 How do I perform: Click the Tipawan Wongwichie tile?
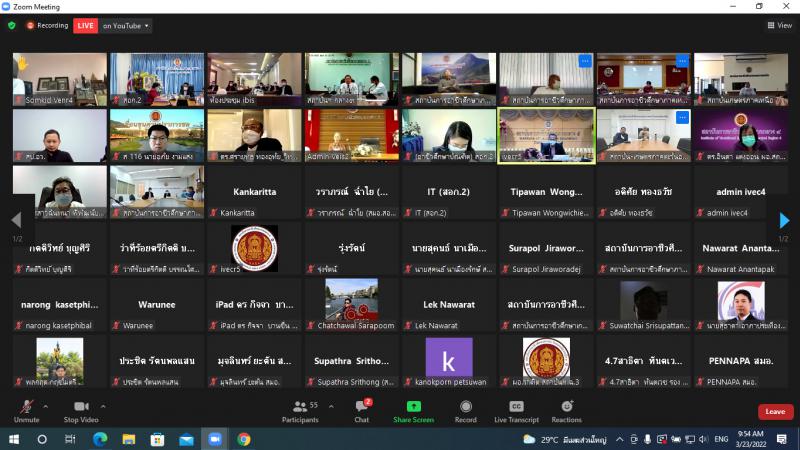tap(546, 192)
